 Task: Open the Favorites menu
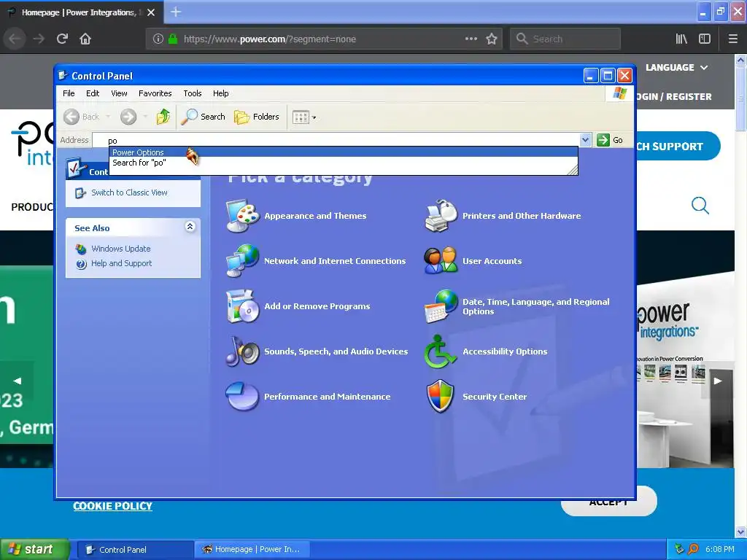coord(155,93)
